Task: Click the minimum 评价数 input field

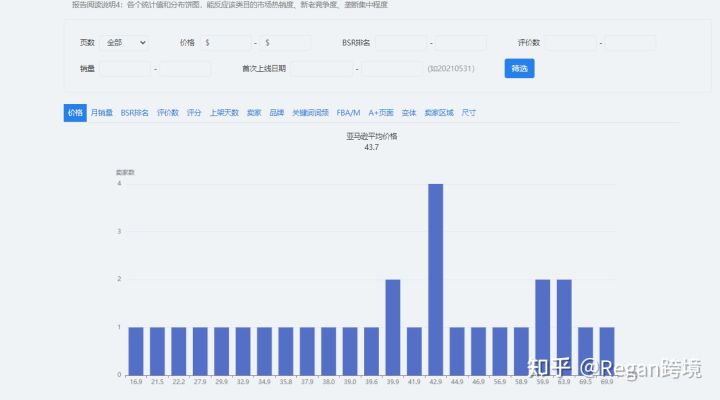Action: pyautogui.click(x=570, y=43)
